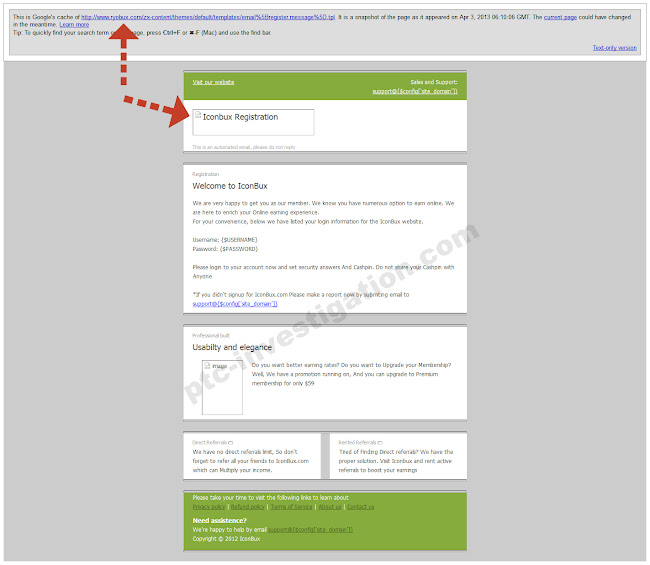Click the 'Professional built' caption
This screenshot has height=565, width=650.
pos(211,335)
